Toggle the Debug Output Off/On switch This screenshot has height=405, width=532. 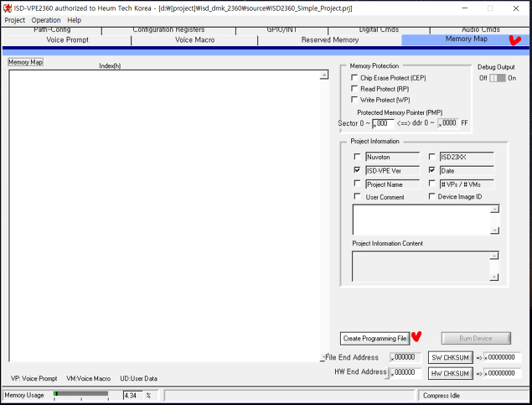498,78
